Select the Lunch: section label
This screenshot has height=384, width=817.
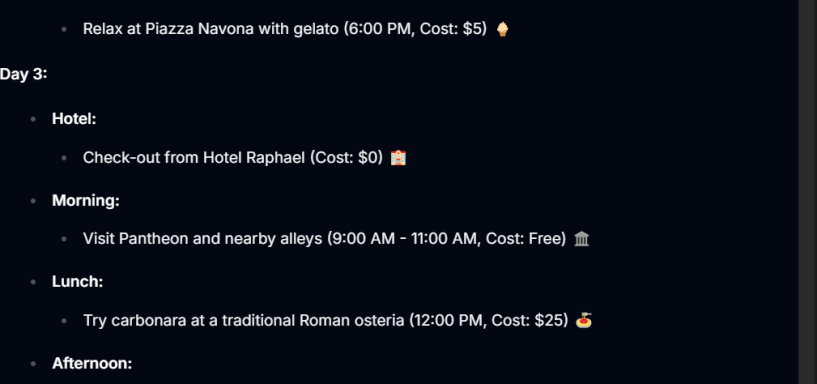(x=78, y=282)
